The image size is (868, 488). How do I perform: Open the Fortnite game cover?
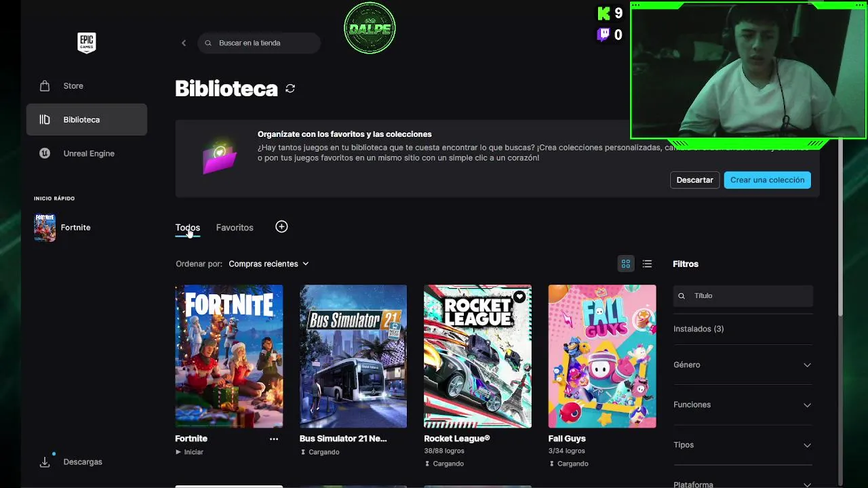[229, 357]
